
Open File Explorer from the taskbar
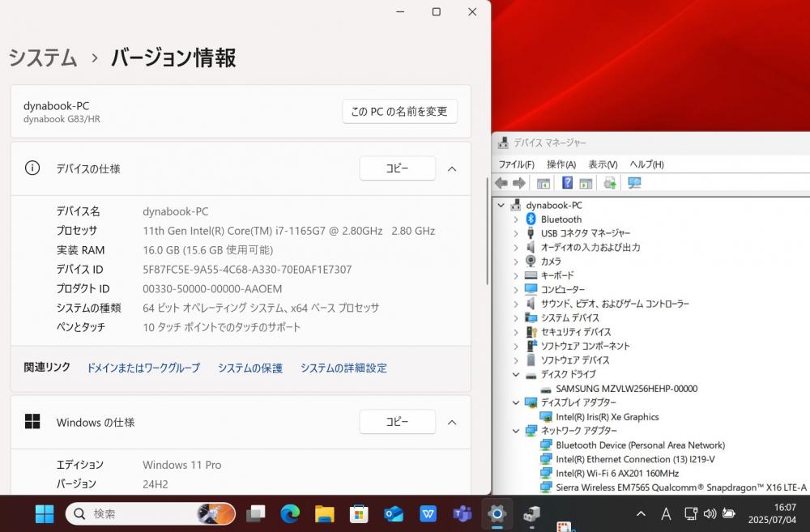click(325, 514)
